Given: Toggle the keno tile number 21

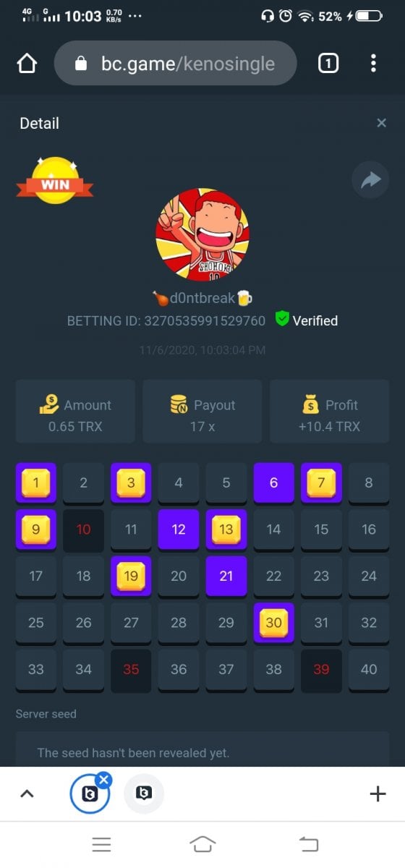Looking at the screenshot, I should coord(226,576).
